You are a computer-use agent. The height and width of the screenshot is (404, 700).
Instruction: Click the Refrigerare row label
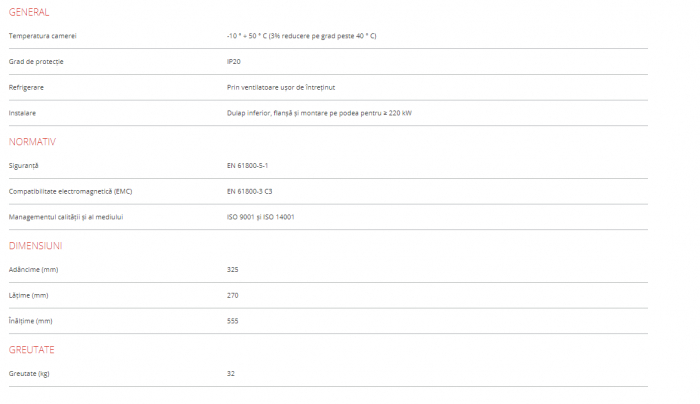pyautogui.click(x=26, y=87)
